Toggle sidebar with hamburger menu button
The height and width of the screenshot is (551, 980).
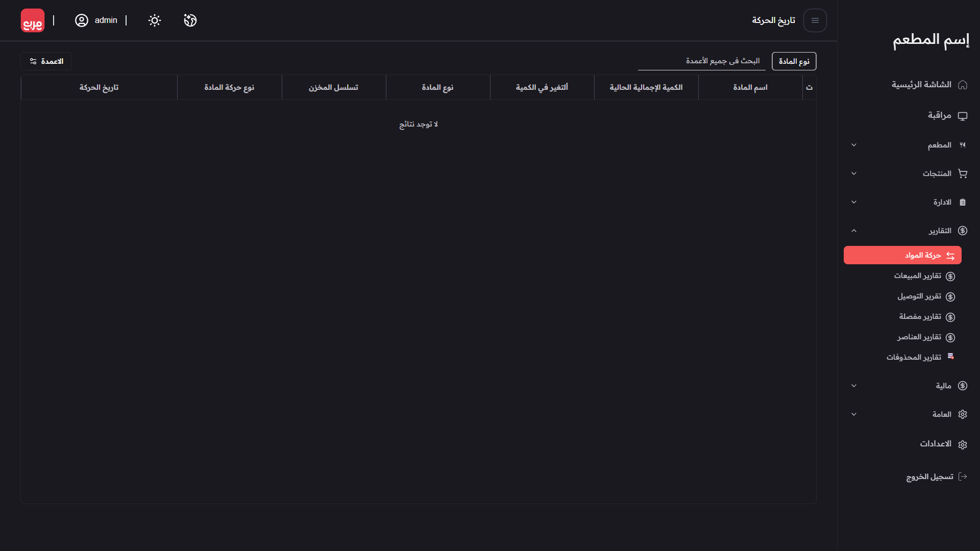815,20
